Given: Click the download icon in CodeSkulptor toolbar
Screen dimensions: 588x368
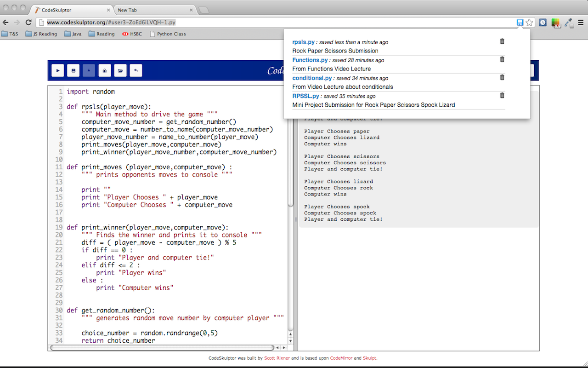Looking at the screenshot, I should click(89, 70).
